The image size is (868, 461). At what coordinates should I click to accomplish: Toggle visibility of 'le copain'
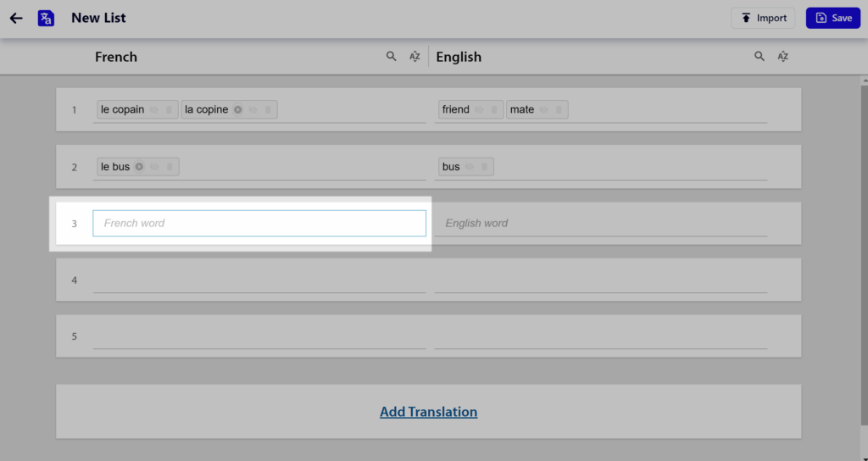coord(154,109)
